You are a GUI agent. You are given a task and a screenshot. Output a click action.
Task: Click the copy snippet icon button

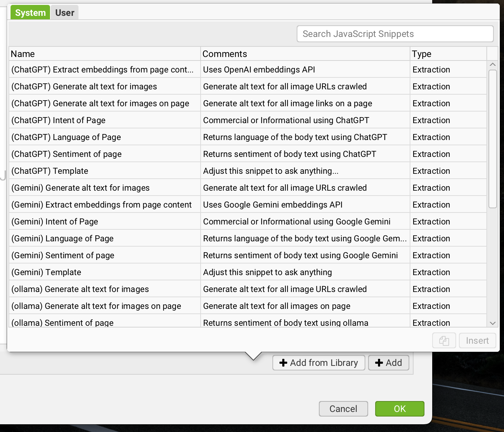pyautogui.click(x=444, y=341)
